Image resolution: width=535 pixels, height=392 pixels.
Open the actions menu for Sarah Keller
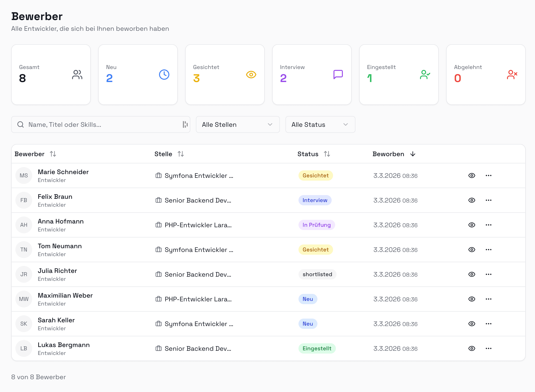point(488,324)
